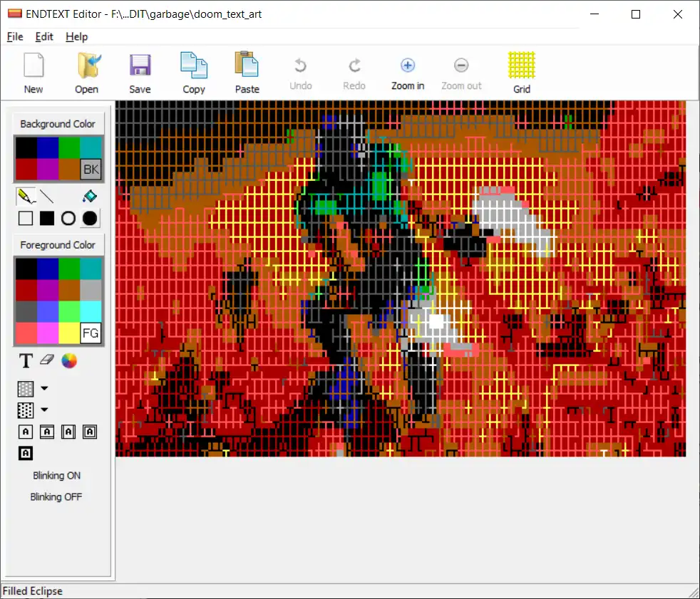Redo the action from the toolbar
Image resolution: width=700 pixels, height=599 pixels.
pyautogui.click(x=354, y=73)
